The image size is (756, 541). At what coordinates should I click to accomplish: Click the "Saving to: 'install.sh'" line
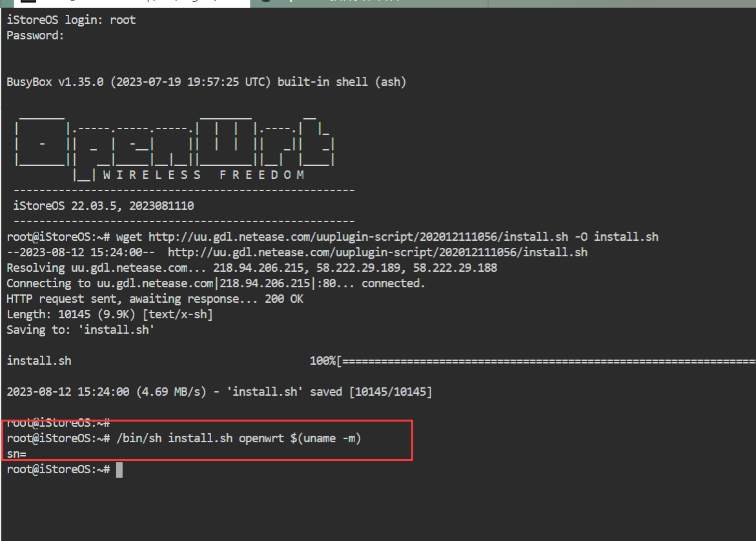(81, 330)
